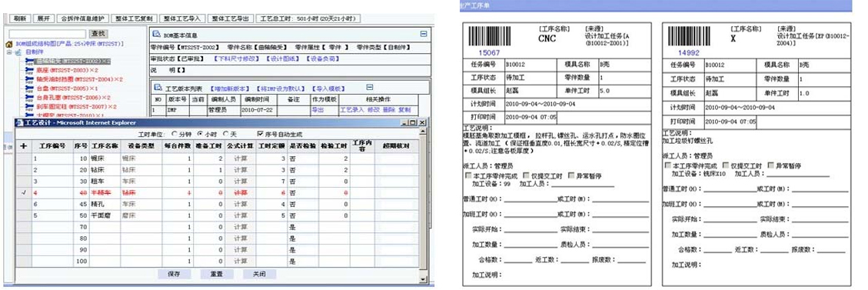Click the part icon beside 台盘 (MTS25T-Z005)
Screen dimensions: 868x290
(30, 88)
